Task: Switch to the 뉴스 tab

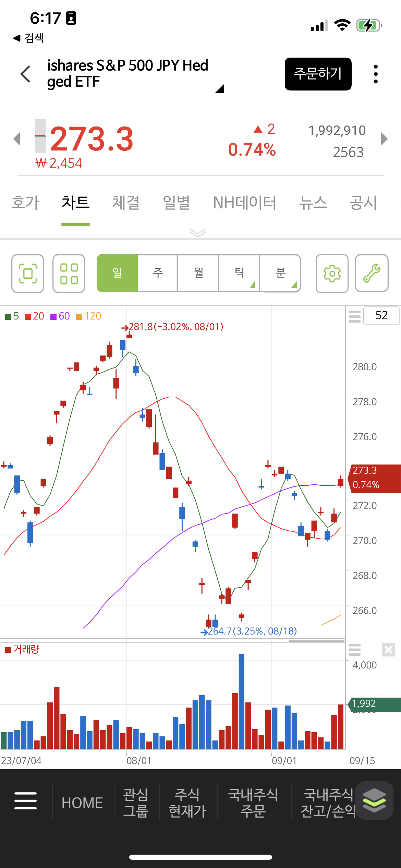Action: pos(313,202)
